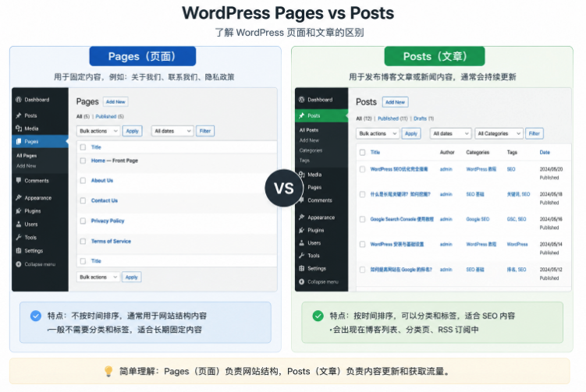This screenshot has width=586, height=392.
Task: Tick the checkbox next to About Us
Action: [83, 180]
